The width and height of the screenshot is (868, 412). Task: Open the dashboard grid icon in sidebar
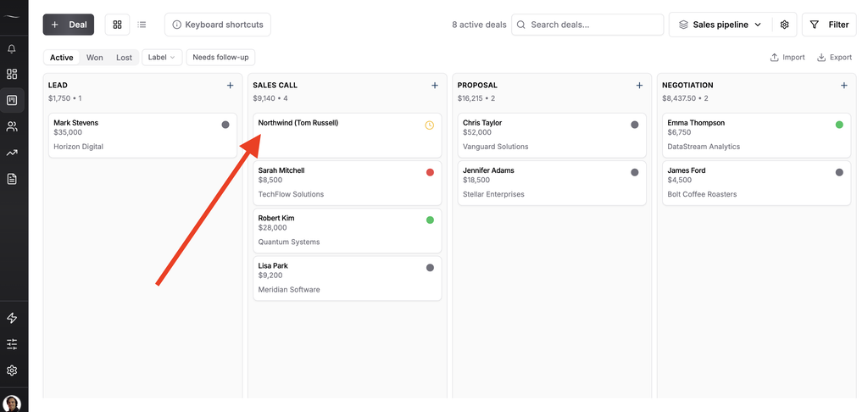(12, 75)
